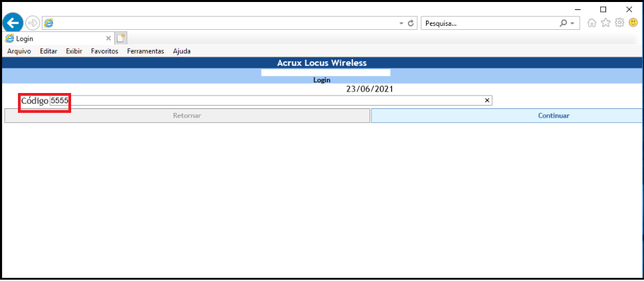Open the Favoritos menu
This screenshot has height=281, width=644.
point(104,51)
